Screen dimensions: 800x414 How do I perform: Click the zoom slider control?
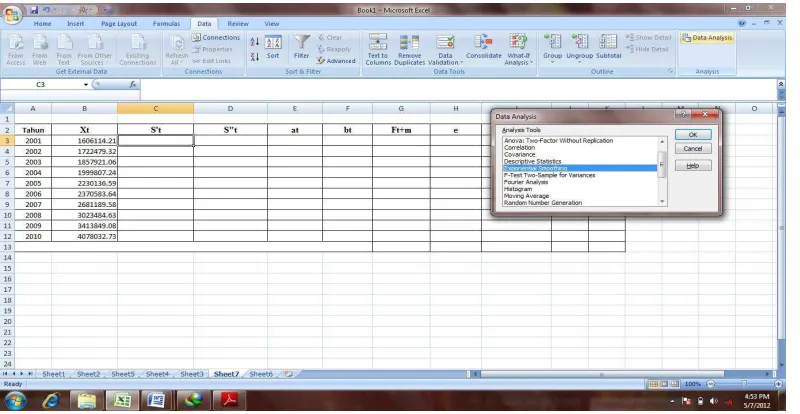[744, 384]
